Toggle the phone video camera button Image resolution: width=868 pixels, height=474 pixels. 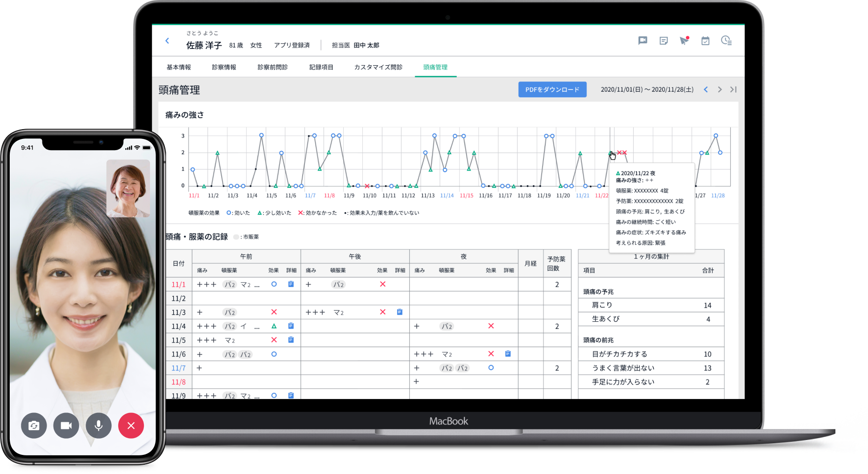pos(66,426)
